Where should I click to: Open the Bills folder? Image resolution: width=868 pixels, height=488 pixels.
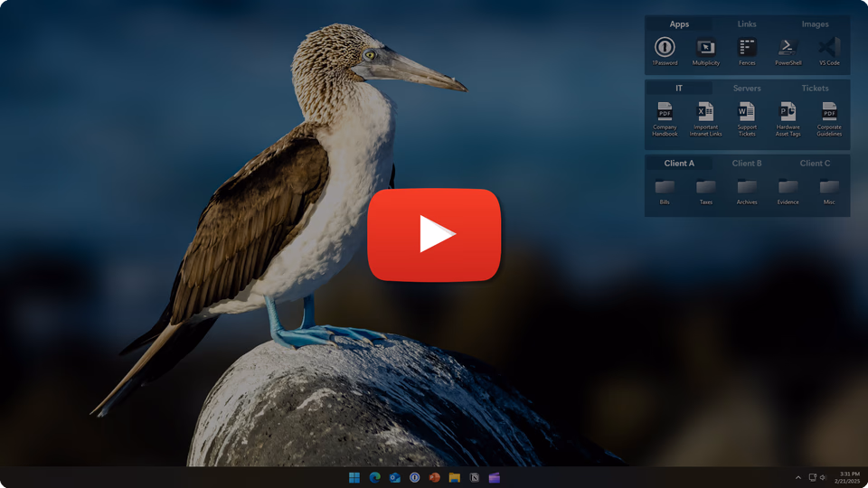point(665,192)
